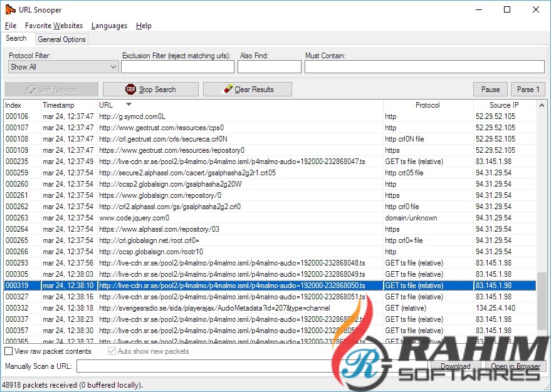Select the ocsp.globalsign.com/rootr10 URL row
Image resolution: width=551 pixels, height=392 pixels.
[151, 251]
